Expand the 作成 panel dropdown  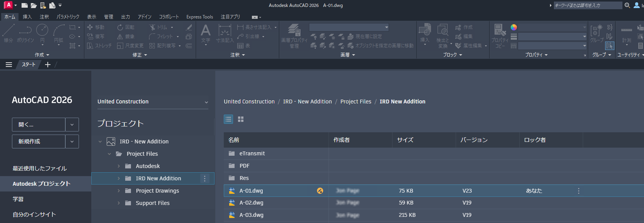[x=42, y=55]
